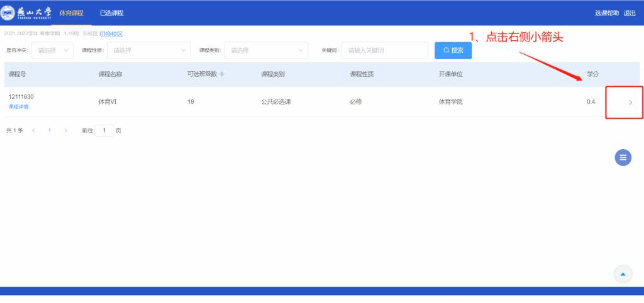Open the 体育课程 tab
This screenshot has height=303, width=644.
(x=72, y=13)
